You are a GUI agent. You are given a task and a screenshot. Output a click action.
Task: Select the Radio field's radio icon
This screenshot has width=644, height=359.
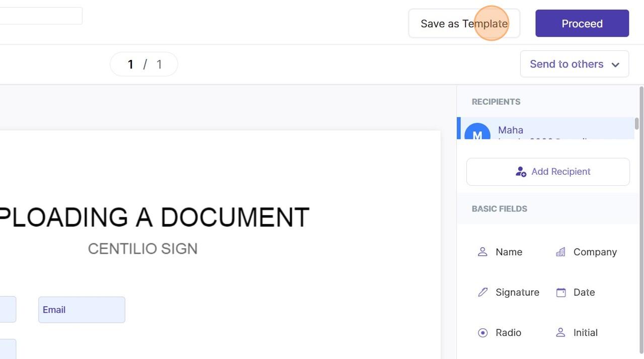point(482,332)
